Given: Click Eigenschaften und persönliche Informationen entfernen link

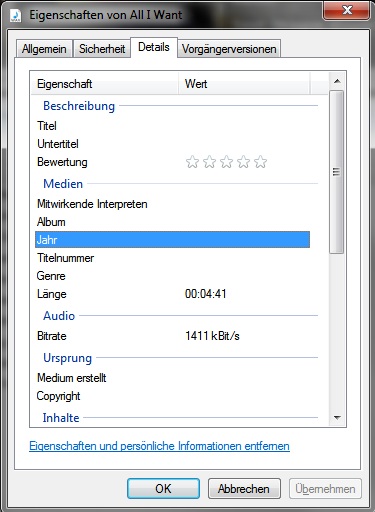Looking at the screenshot, I should 159,446.
